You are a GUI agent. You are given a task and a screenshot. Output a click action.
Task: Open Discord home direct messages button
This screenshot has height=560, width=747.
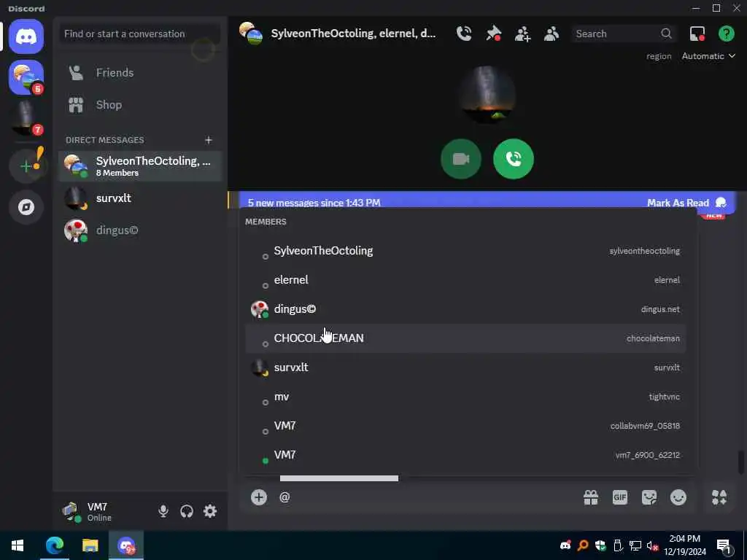pos(26,36)
